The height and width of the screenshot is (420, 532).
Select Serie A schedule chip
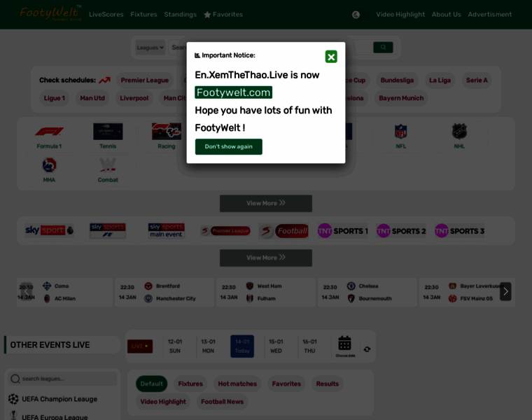(477, 80)
